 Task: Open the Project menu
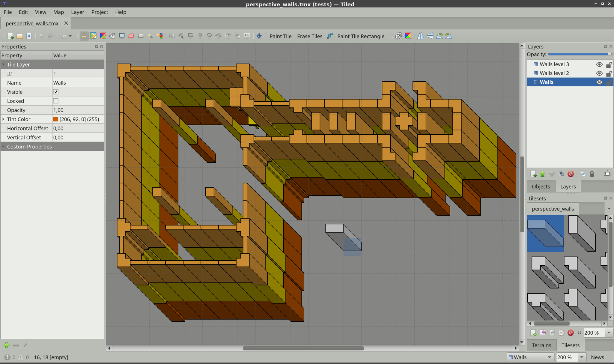tap(100, 12)
